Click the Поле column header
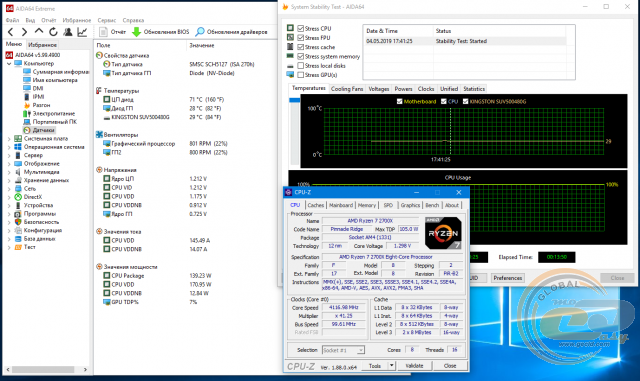640x381 pixels. [x=140, y=45]
